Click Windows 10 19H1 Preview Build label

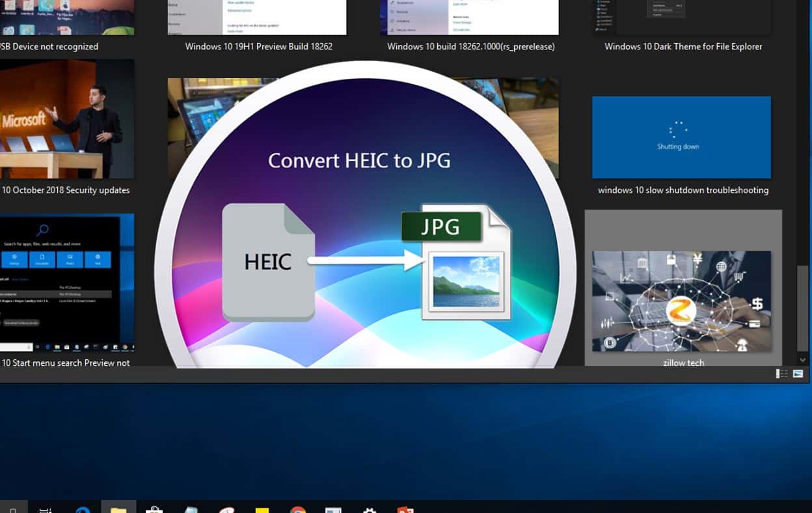point(258,47)
